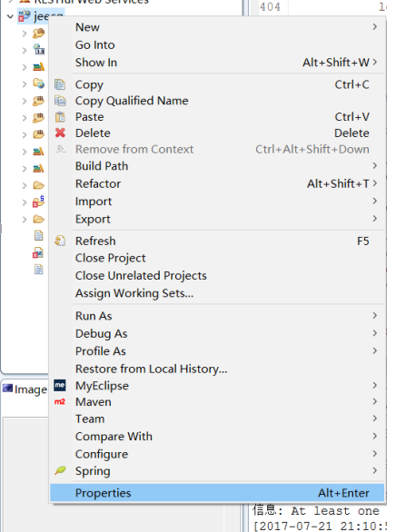Choose Close Project
The width and height of the screenshot is (396, 532).
coord(217,258)
